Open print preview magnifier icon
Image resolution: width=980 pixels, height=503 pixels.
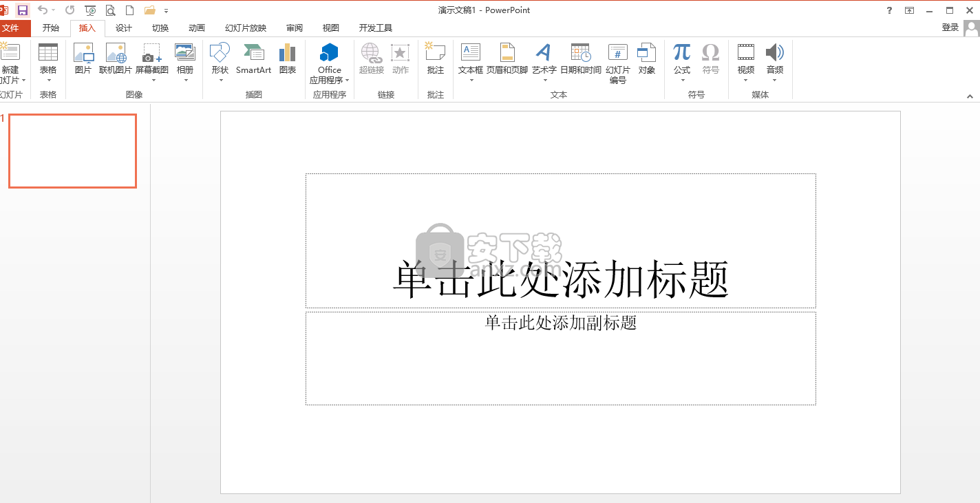110,10
